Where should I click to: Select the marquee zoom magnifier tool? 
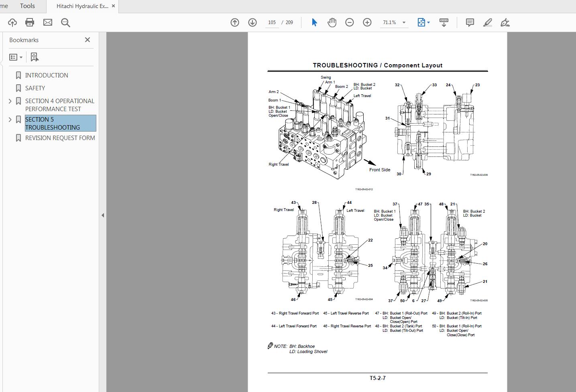click(x=65, y=22)
